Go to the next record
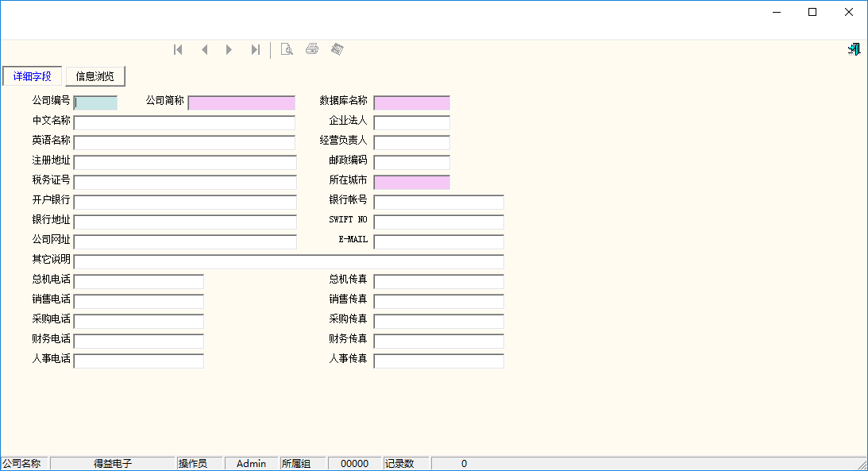 (230, 50)
